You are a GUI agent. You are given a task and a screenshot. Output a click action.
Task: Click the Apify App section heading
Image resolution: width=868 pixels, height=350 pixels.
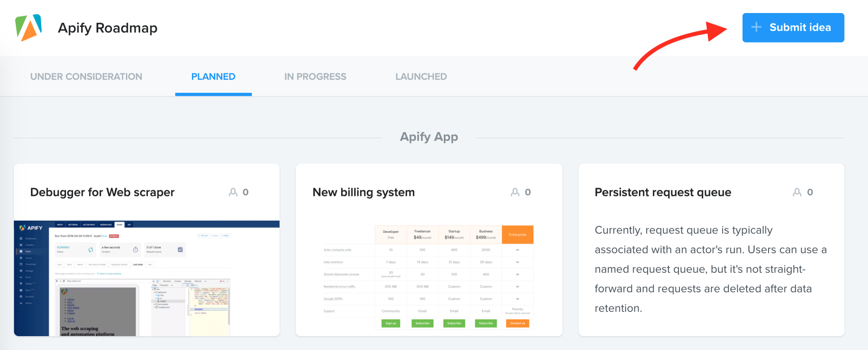429,137
